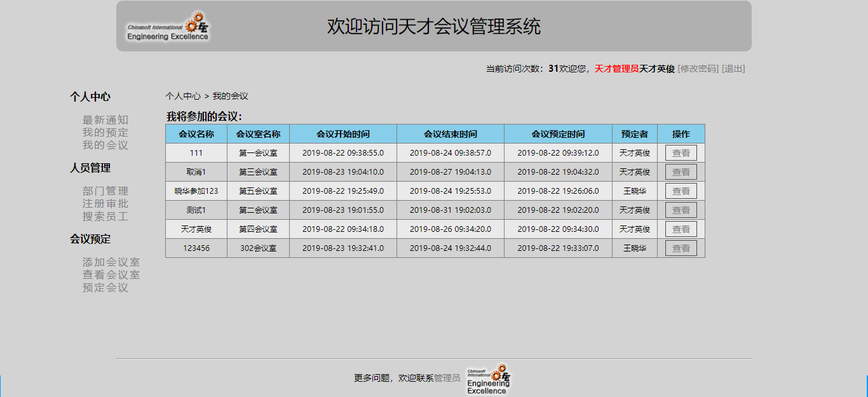Open 查看会议室 under 会议预定
868x397 pixels.
click(110, 274)
